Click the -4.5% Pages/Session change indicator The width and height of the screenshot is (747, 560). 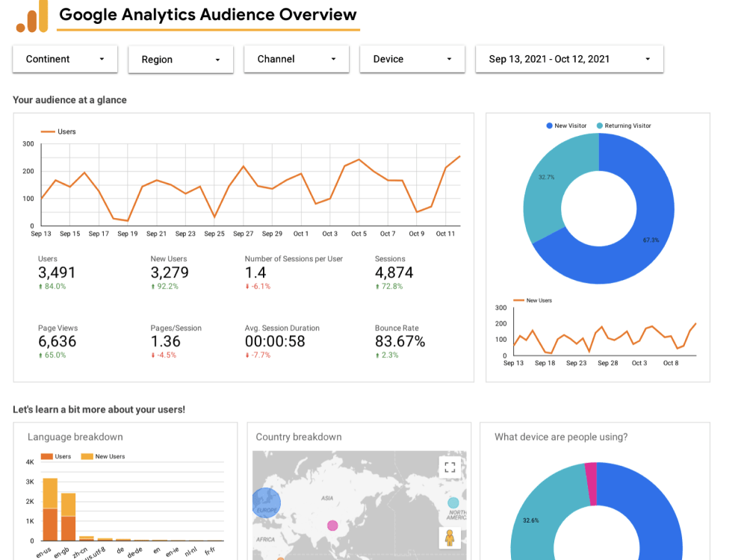point(164,355)
